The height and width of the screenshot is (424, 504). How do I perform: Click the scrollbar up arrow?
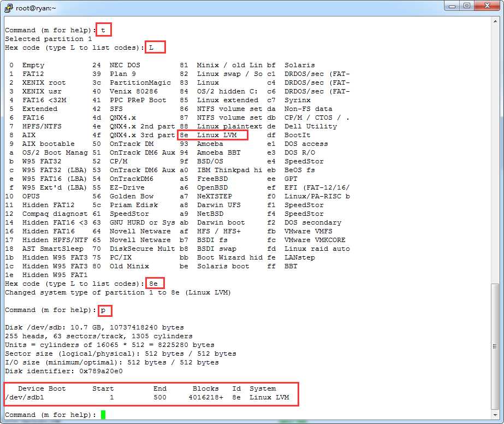495,21
